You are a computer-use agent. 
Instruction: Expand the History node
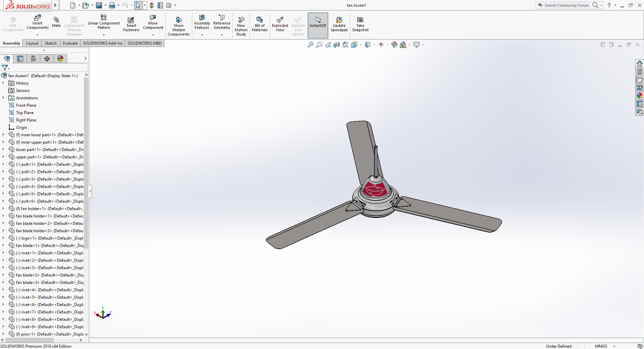(3, 83)
